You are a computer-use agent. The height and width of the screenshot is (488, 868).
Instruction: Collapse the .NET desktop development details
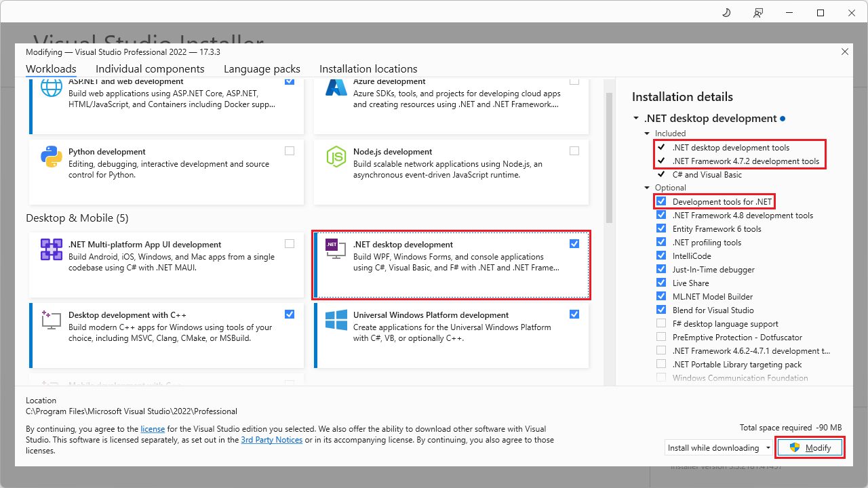[636, 118]
